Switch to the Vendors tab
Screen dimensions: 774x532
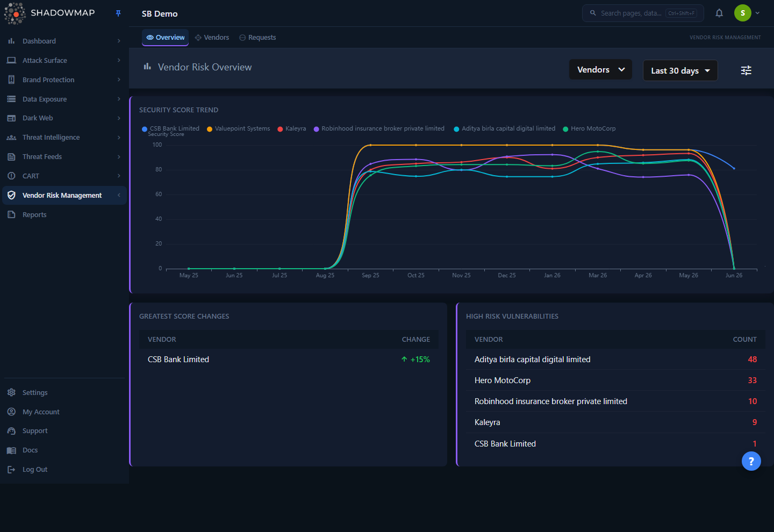[212, 38]
